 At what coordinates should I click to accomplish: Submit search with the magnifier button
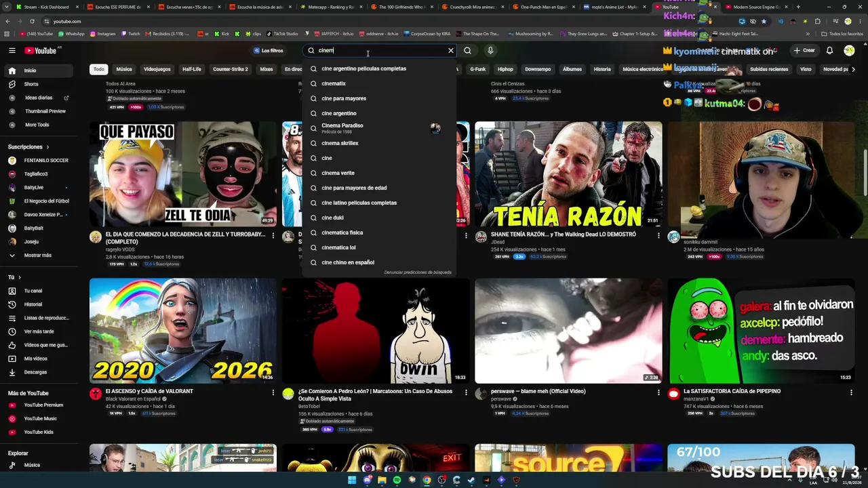tap(467, 50)
